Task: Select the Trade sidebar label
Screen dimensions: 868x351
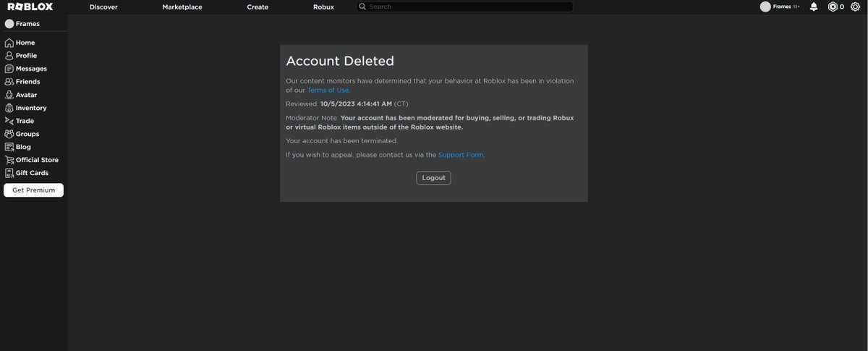Action: tap(25, 121)
